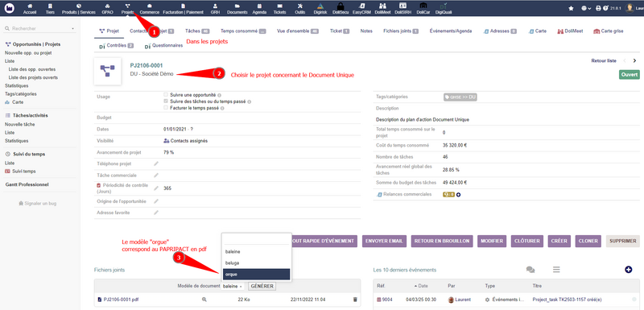Switch to the Temps consommé tab
The image size is (644, 310).
pos(243,31)
